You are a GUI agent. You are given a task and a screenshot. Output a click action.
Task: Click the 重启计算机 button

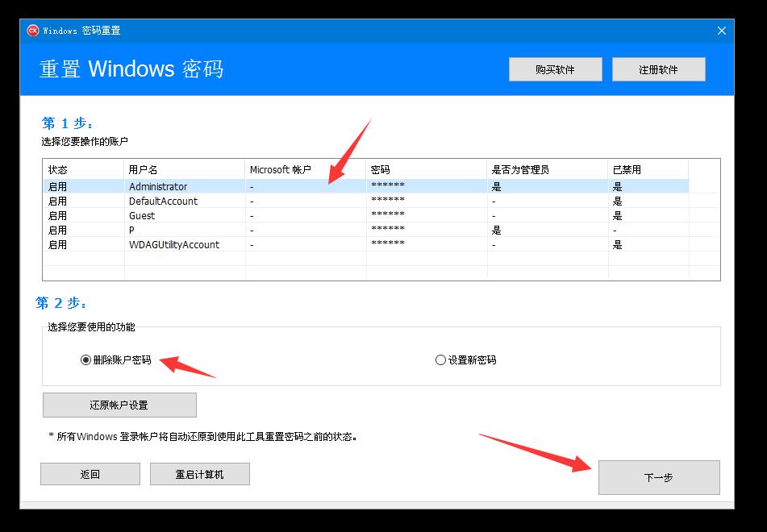[199, 474]
